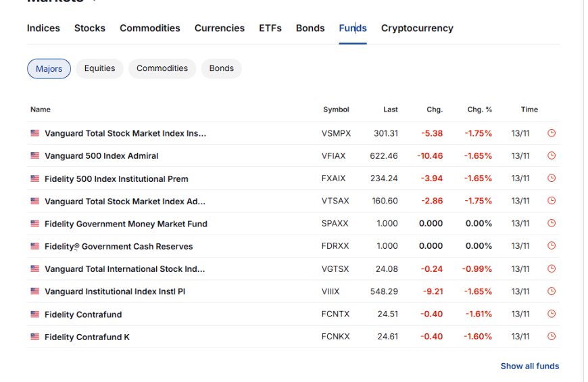Open Vanguard Total International Stock Ind... fund
This screenshot has height=382, width=588.
pos(124,268)
